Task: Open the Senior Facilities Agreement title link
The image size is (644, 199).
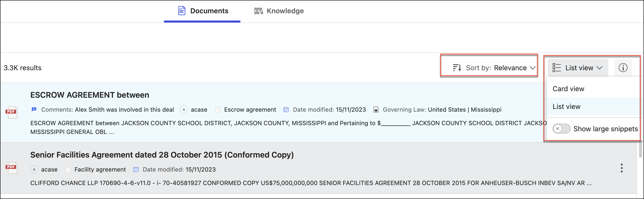Action: (x=162, y=155)
